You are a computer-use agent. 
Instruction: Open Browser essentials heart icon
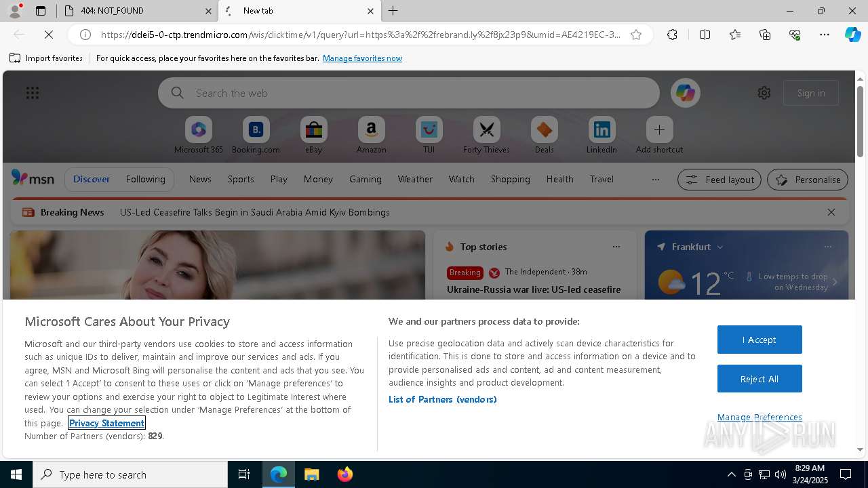coord(795,35)
